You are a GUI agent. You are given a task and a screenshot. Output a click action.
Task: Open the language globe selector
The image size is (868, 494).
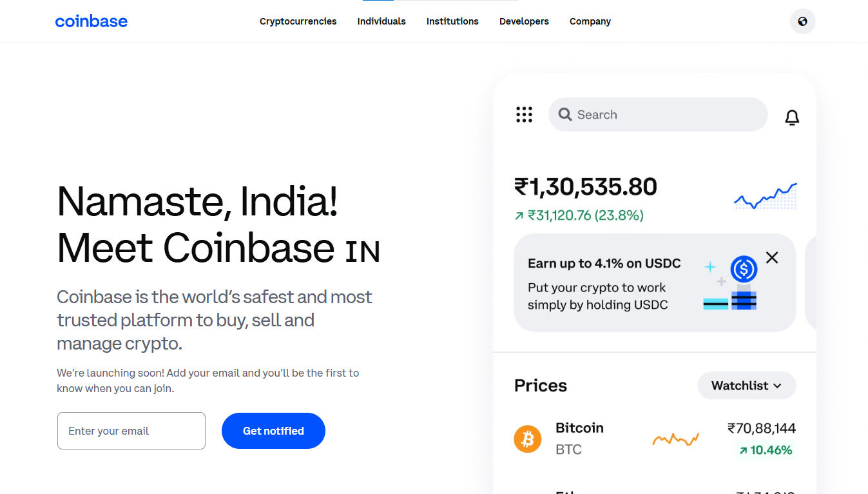tap(802, 21)
